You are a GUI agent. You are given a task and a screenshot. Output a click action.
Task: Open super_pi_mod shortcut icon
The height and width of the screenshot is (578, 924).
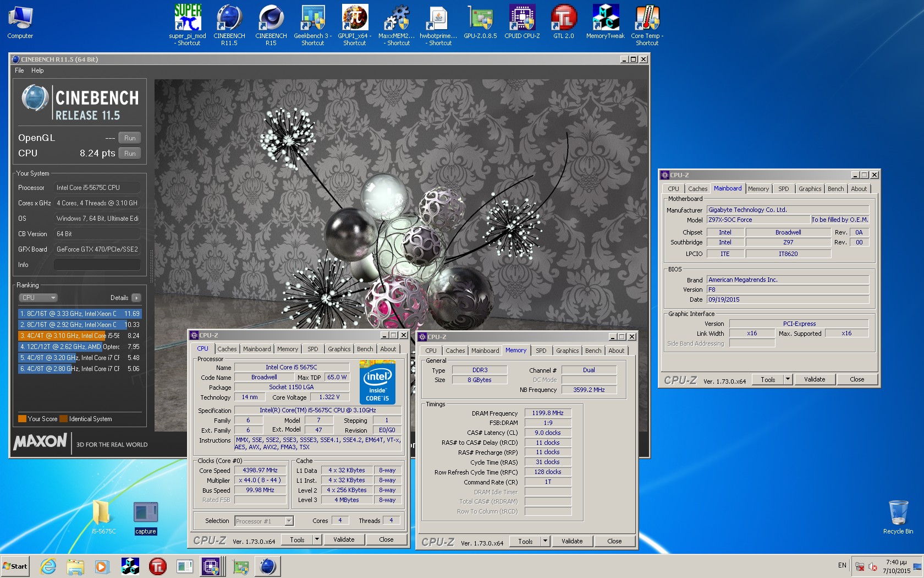188,24
